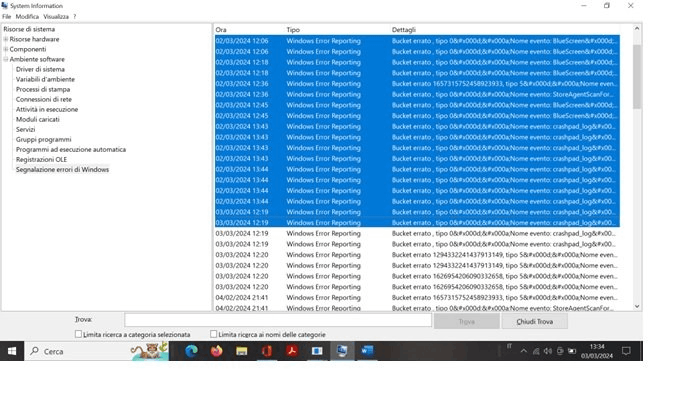
Task: Open the Visualizza menu
Action: tap(56, 16)
